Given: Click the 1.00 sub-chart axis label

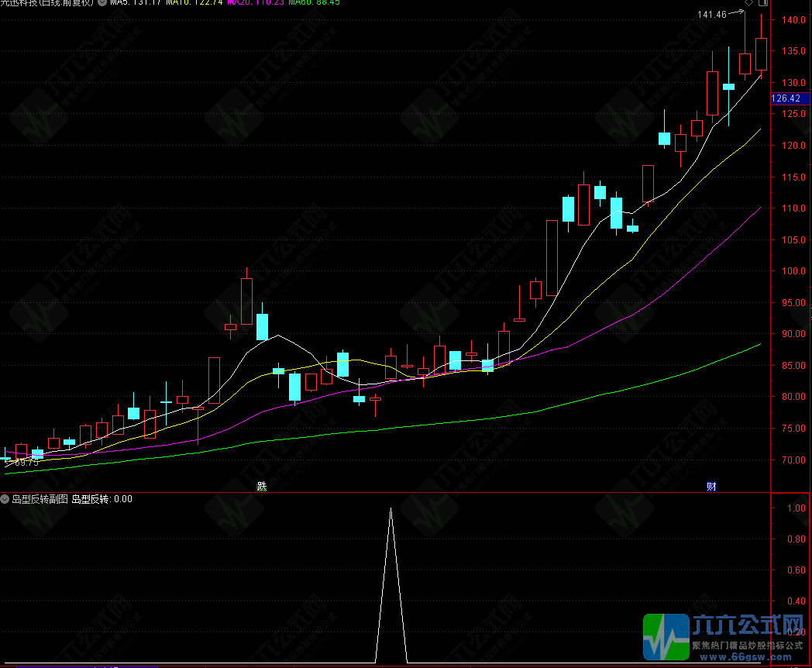Looking at the screenshot, I should point(797,508).
